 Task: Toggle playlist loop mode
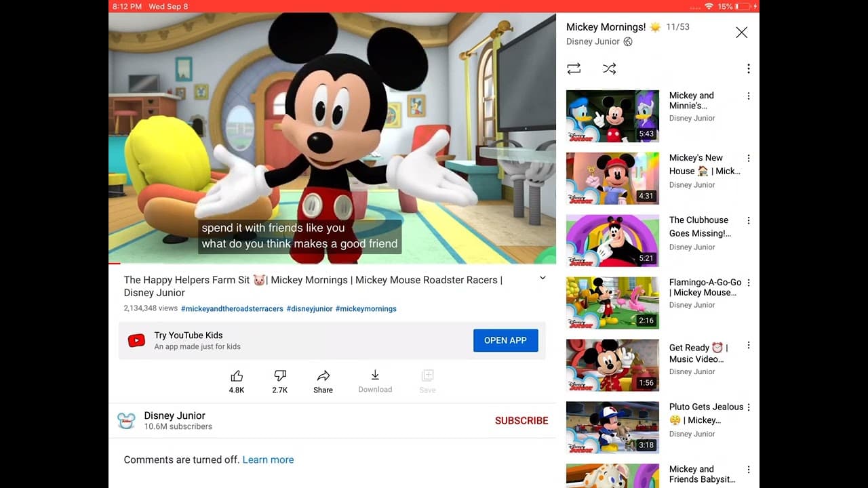574,68
